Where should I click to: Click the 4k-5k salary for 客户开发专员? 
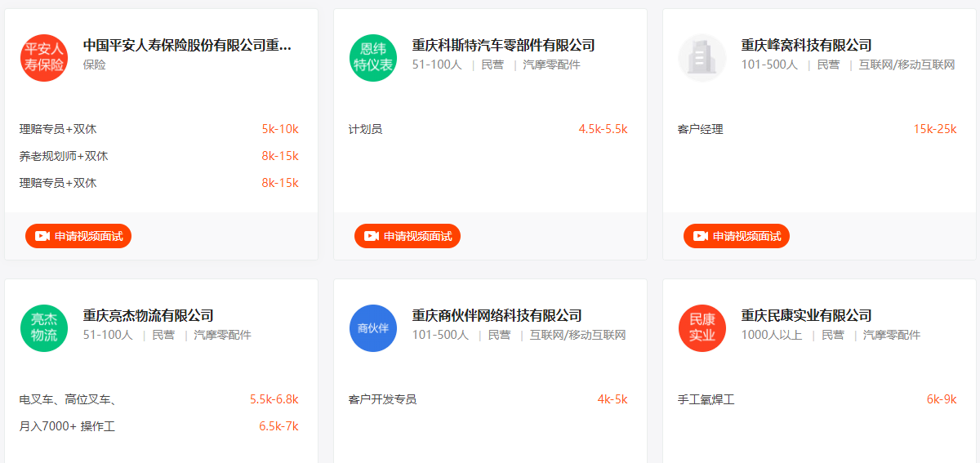pos(612,399)
